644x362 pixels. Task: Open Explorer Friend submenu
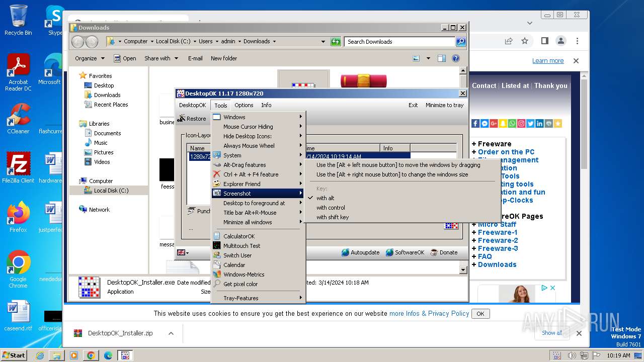258,184
